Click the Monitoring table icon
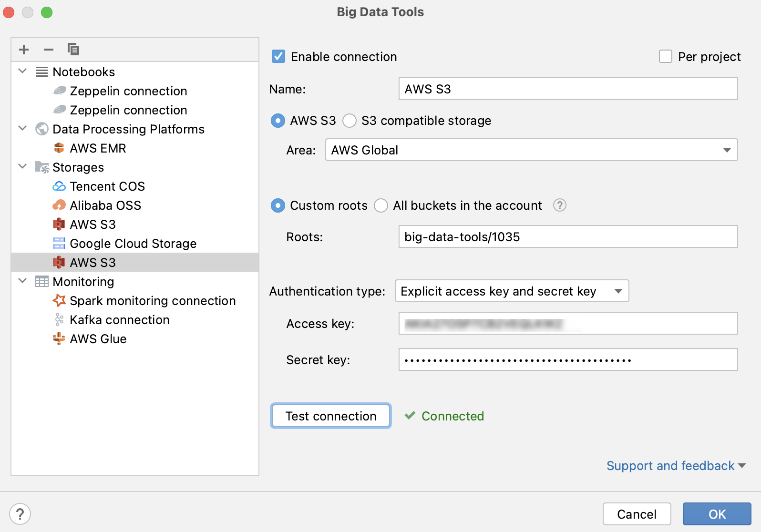This screenshot has width=761, height=532. pos(42,282)
